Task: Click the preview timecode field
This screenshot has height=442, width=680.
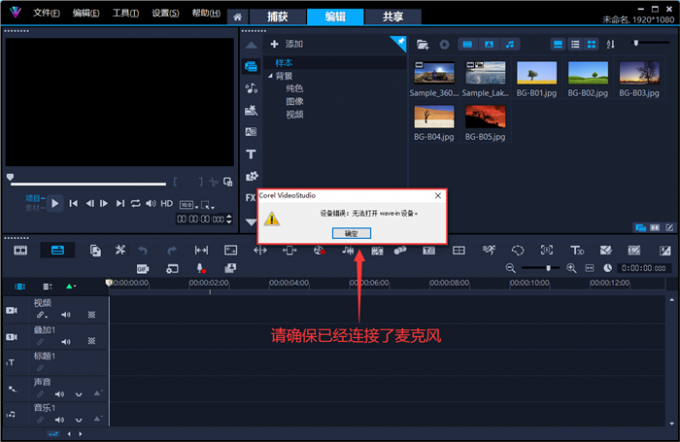Action: [204, 219]
